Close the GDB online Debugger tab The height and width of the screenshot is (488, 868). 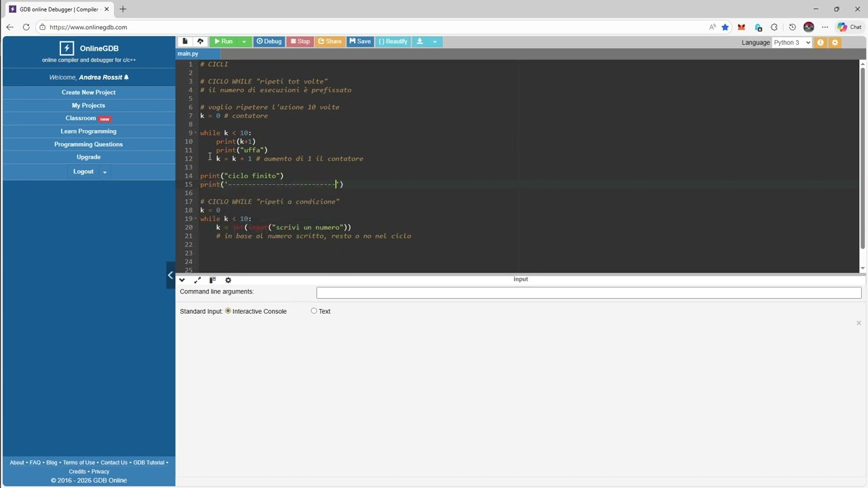pos(106,9)
